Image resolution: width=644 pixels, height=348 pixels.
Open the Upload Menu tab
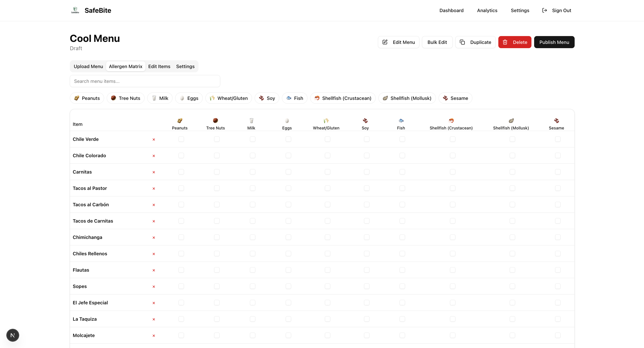coord(88,66)
